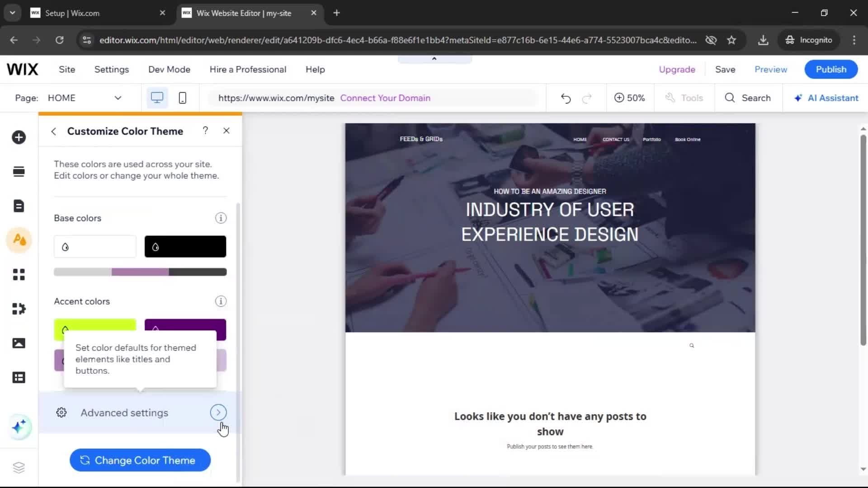Go back in Customize Color Theme panel
This screenshot has height=488, width=868.
point(54,131)
